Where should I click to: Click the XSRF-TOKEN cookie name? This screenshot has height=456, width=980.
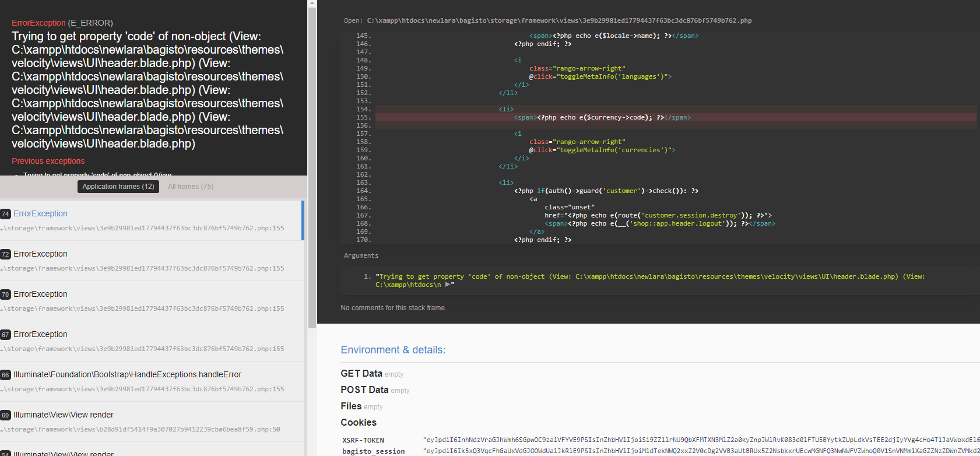click(x=363, y=440)
